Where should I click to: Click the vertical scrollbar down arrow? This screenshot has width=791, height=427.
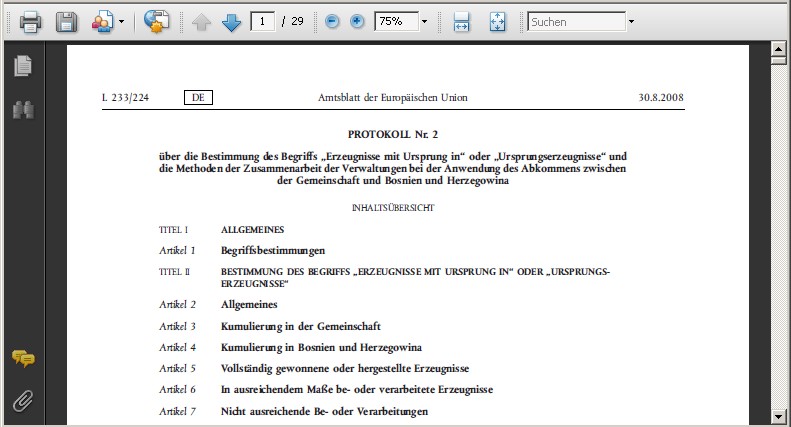point(779,415)
